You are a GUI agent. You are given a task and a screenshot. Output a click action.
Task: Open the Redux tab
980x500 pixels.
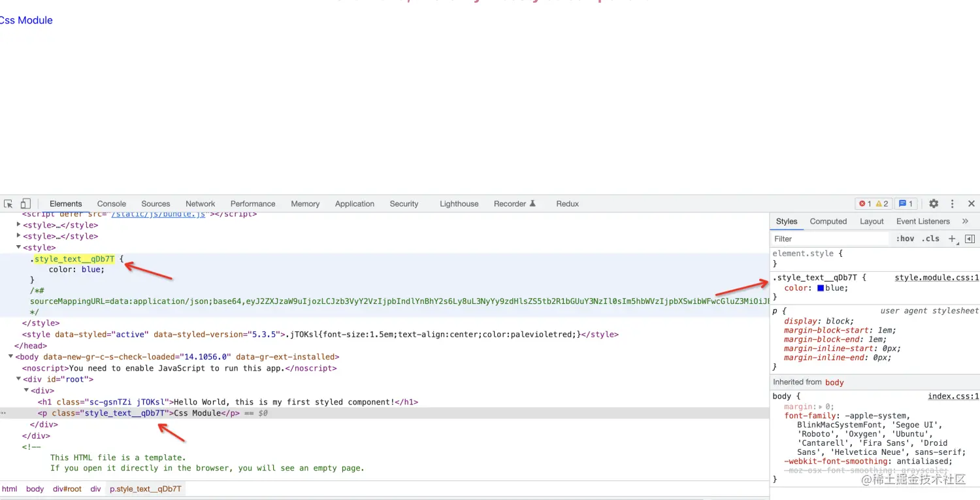[568, 204]
